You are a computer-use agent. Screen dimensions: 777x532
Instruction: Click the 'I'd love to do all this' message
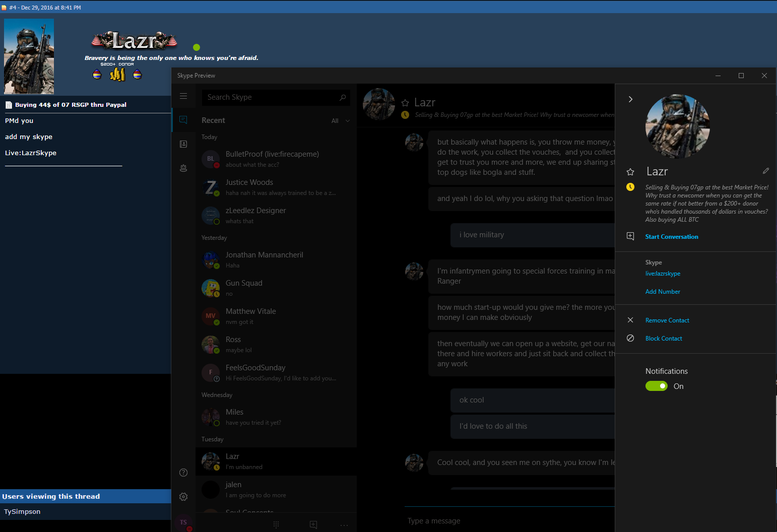click(x=533, y=426)
